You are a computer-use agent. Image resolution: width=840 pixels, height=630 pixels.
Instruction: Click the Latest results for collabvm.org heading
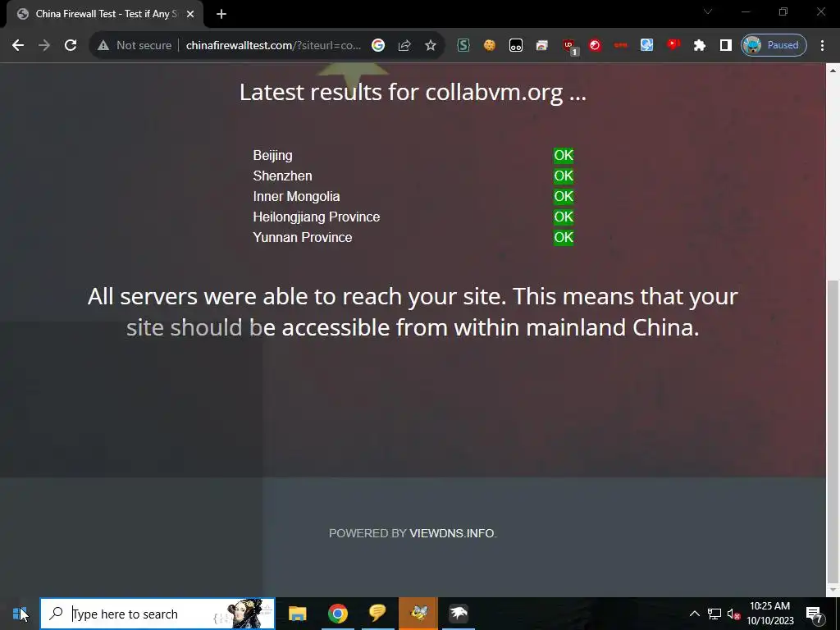[x=413, y=92]
